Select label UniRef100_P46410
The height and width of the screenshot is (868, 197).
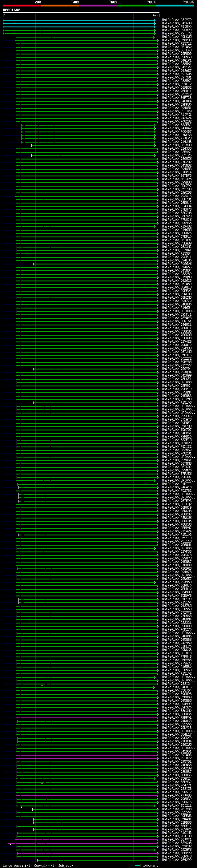pos(177,487)
